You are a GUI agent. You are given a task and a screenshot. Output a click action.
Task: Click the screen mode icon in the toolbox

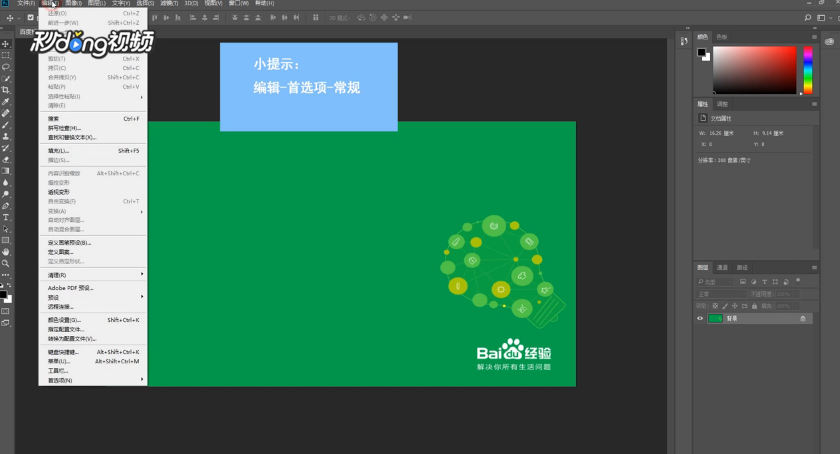click(5, 323)
